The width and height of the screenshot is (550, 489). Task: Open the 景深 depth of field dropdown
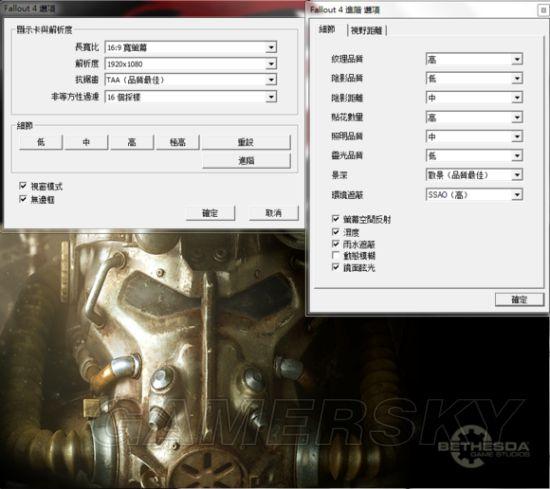click(x=474, y=175)
